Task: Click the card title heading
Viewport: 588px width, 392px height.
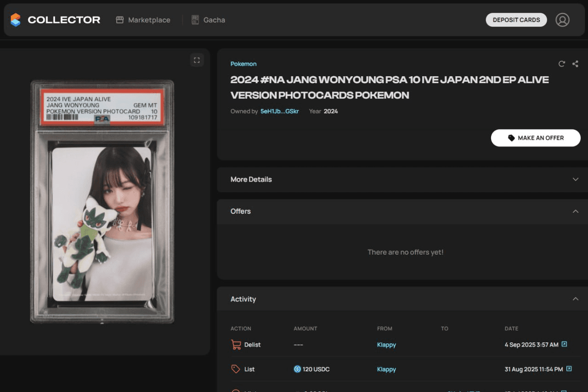Action: (390, 87)
